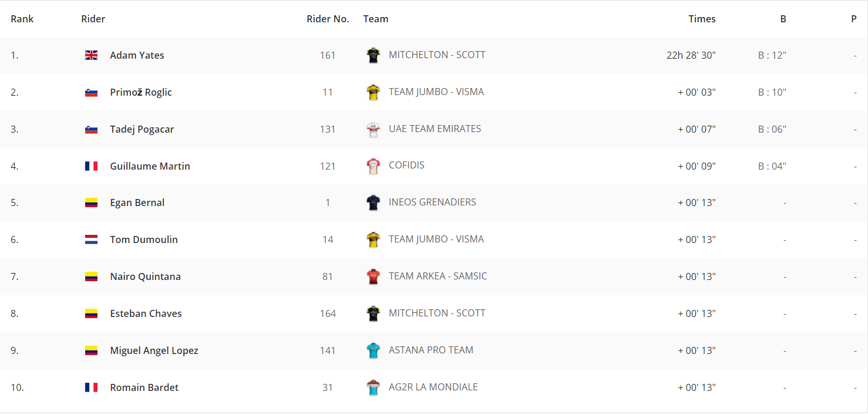Click the Slovenian flag beside Primož Roglic
The image size is (868, 415).
click(91, 92)
